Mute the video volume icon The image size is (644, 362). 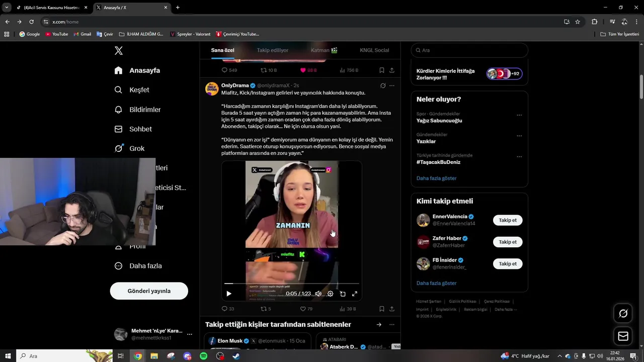coord(318,294)
